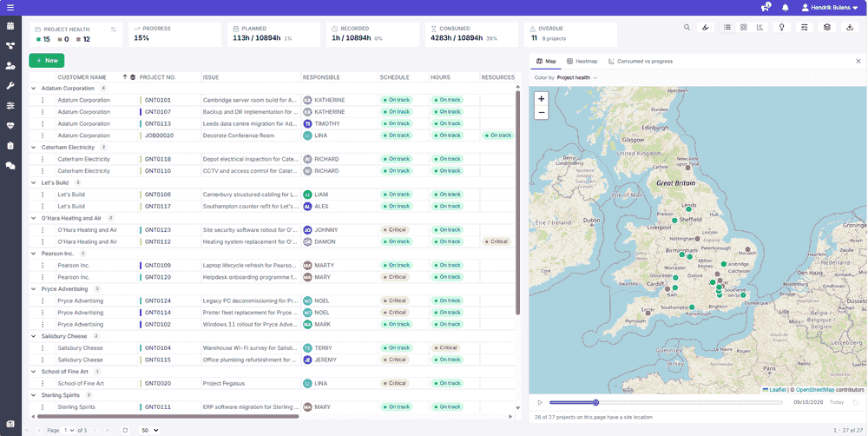Collapse the Let's Build group
This screenshot has height=436, width=868.
click(x=34, y=182)
